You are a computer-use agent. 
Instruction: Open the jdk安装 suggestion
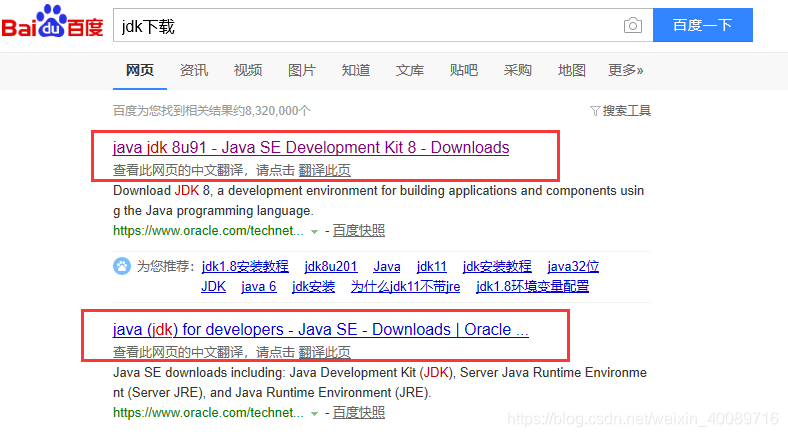[314, 286]
